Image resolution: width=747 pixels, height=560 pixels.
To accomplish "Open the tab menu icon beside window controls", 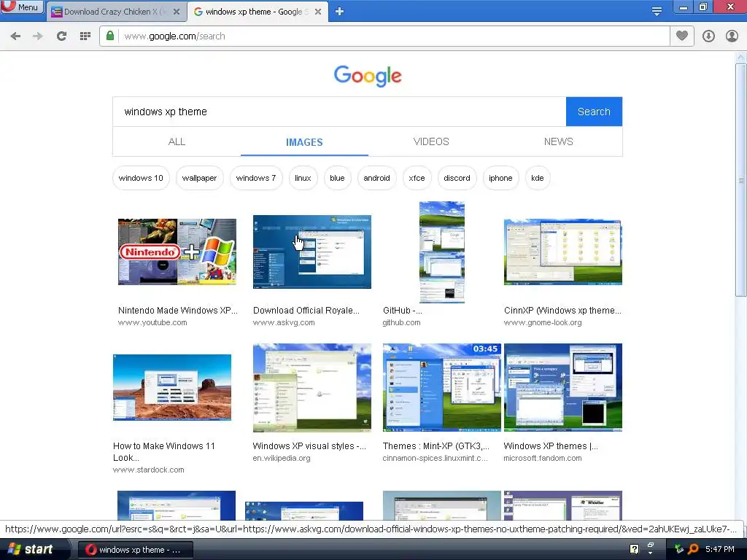I will [657, 12].
